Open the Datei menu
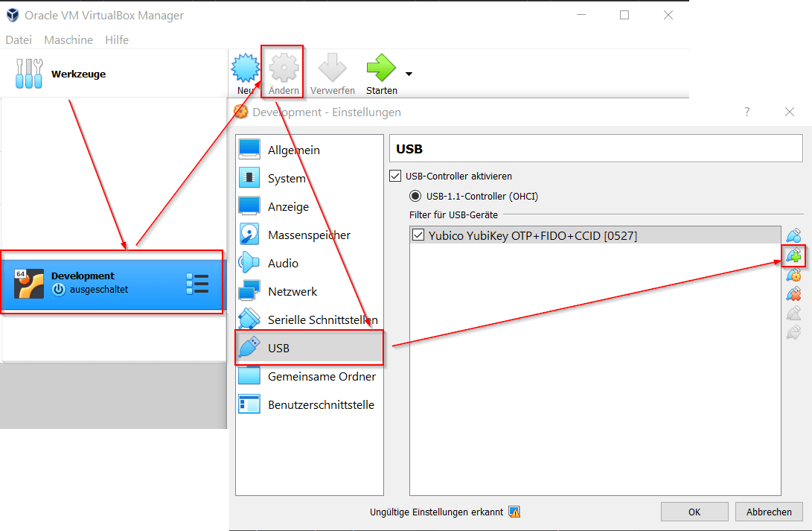The image size is (812, 531). coord(19,40)
